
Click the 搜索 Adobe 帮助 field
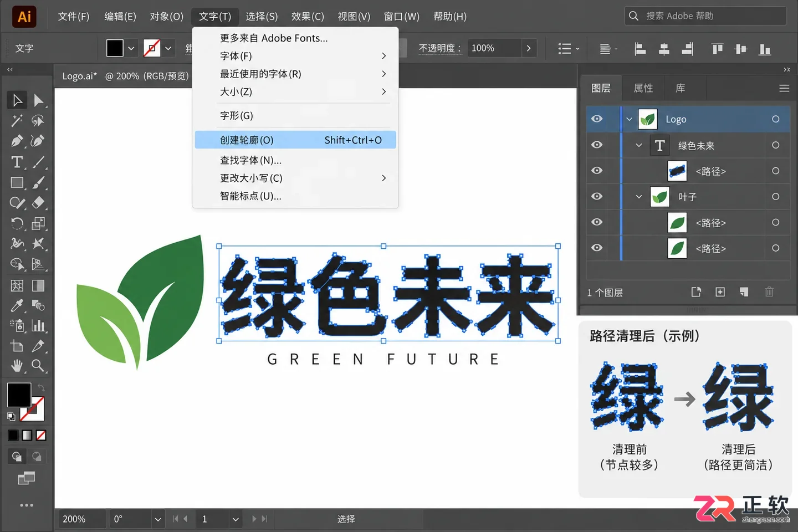point(705,16)
